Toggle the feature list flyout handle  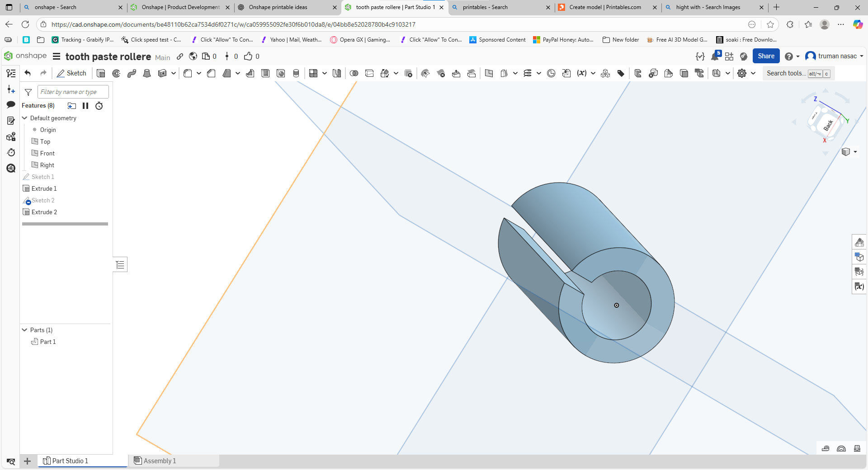click(120, 264)
